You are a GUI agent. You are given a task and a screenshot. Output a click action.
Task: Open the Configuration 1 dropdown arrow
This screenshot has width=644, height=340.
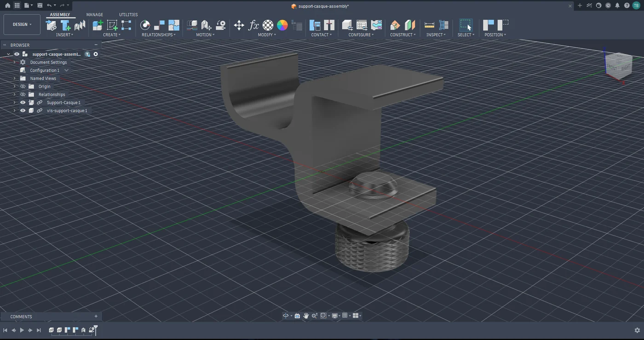click(x=66, y=70)
